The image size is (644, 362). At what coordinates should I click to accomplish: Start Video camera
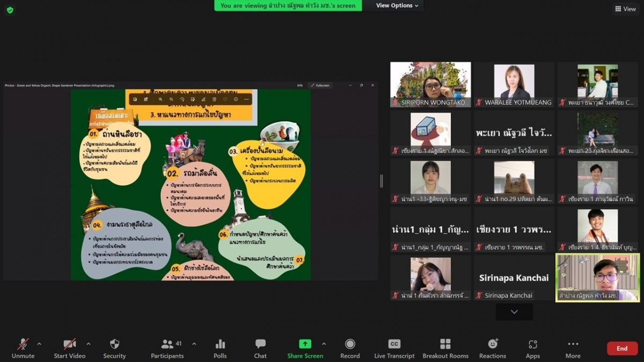coord(69,349)
